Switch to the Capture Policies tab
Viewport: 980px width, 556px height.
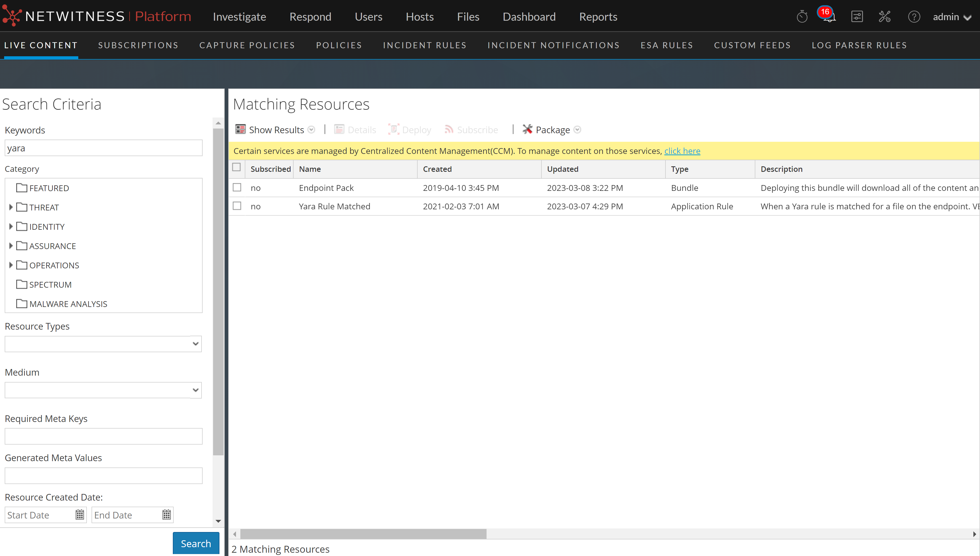point(247,45)
